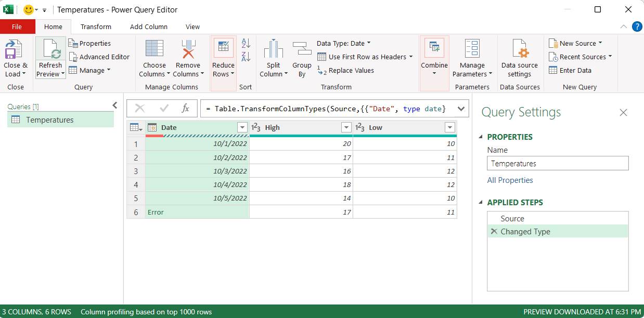Viewport: 644px width, 318px height.
Task: Switch to the Transform tab
Action: (x=96, y=27)
